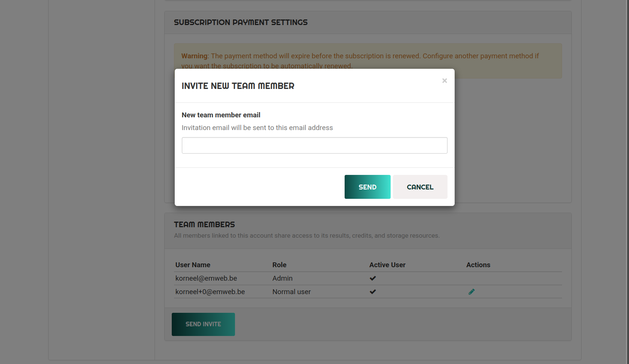The image size is (629, 364).
Task: Close the Invite New Team Member dialog
Action: tap(445, 81)
